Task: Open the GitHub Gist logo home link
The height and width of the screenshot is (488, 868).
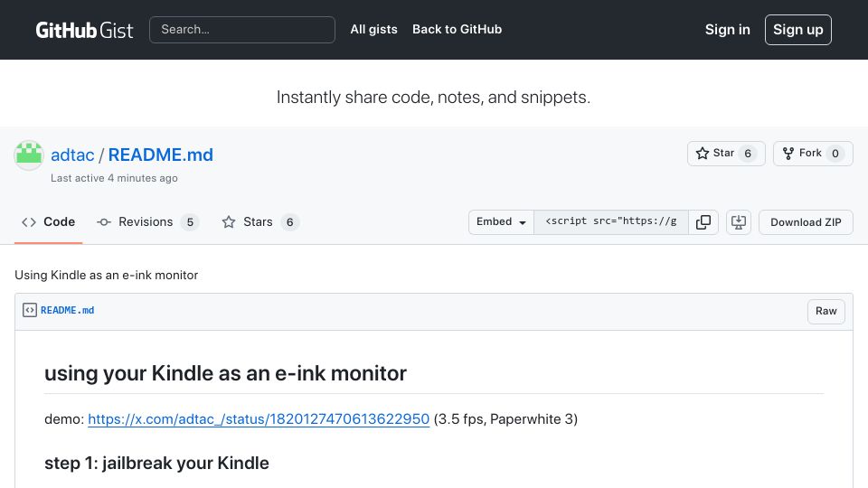Action: [84, 30]
